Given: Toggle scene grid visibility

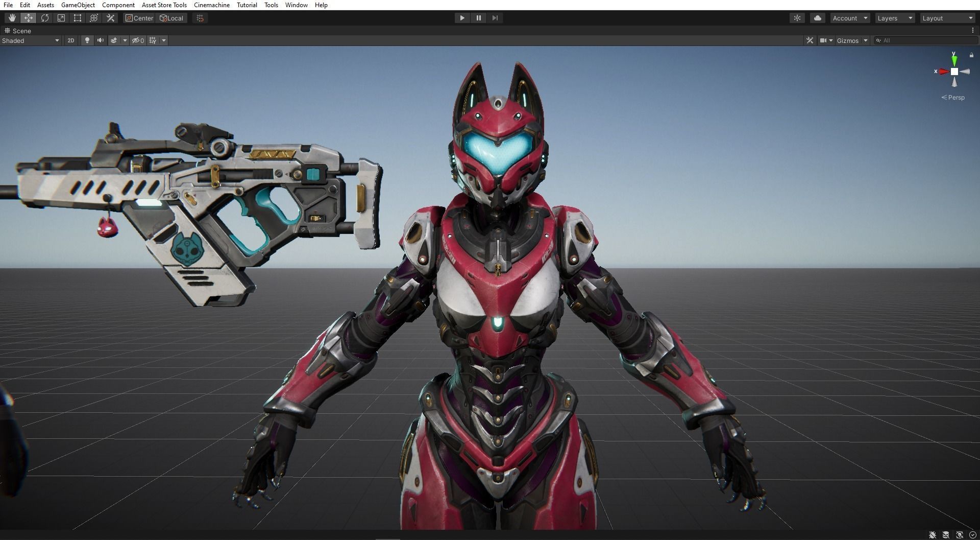Looking at the screenshot, I should (x=153, y=40).
